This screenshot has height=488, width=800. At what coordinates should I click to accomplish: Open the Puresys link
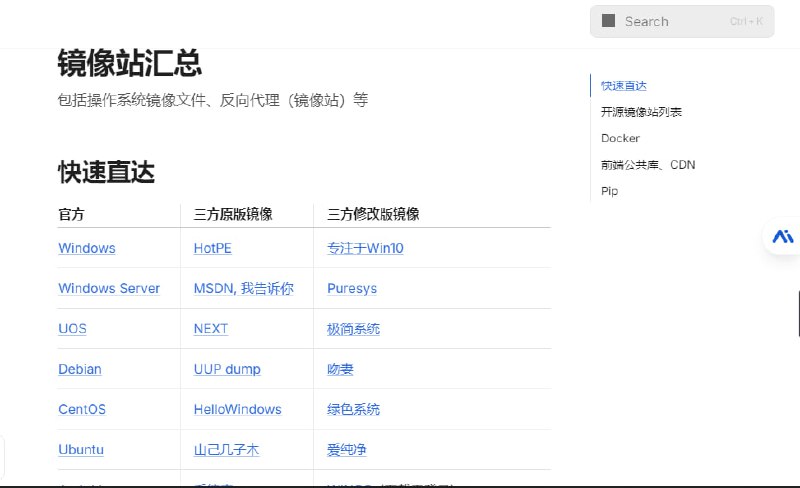352,288
